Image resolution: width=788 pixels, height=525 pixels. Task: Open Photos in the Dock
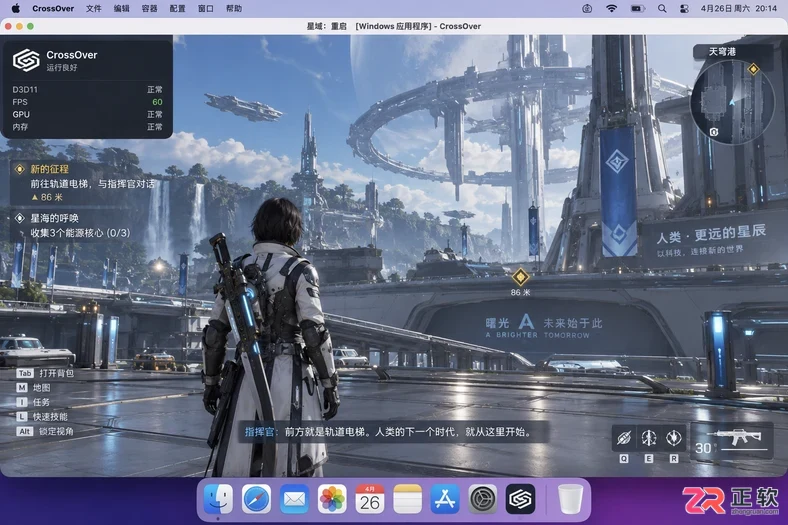point(332,499)
